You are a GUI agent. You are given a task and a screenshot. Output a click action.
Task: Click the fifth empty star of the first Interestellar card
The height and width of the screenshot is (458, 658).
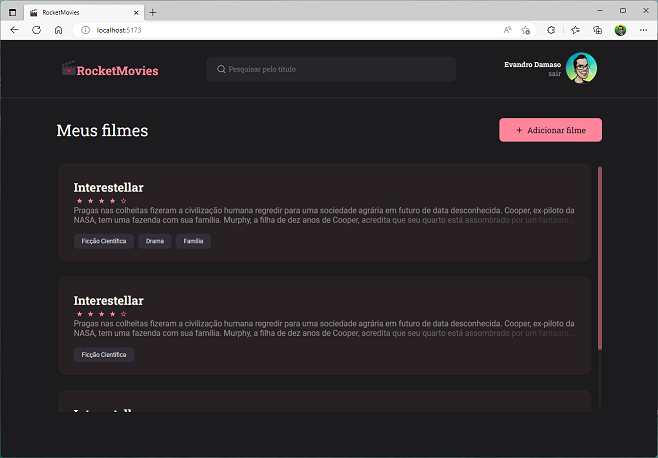point(123,201)
